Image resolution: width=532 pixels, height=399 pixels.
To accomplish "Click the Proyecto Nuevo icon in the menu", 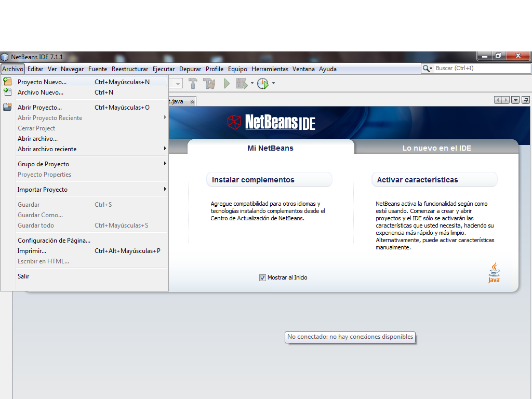I will click(x=7, y=81).
